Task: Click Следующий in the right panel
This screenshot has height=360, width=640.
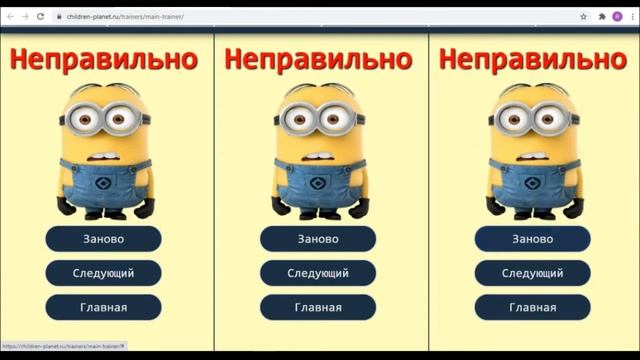Action: point(533,273)
